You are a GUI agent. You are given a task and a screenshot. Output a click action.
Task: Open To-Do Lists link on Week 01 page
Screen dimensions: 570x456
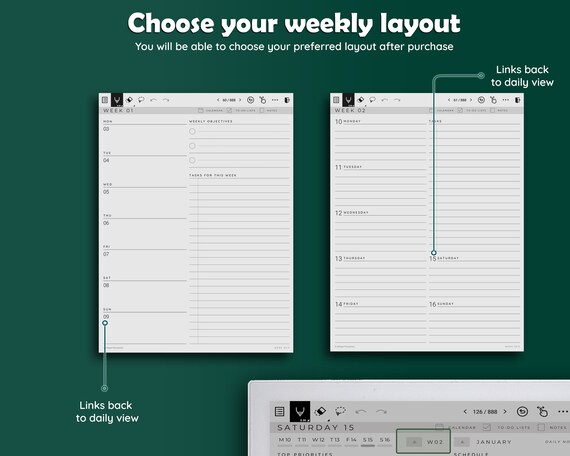pos(241,110)
